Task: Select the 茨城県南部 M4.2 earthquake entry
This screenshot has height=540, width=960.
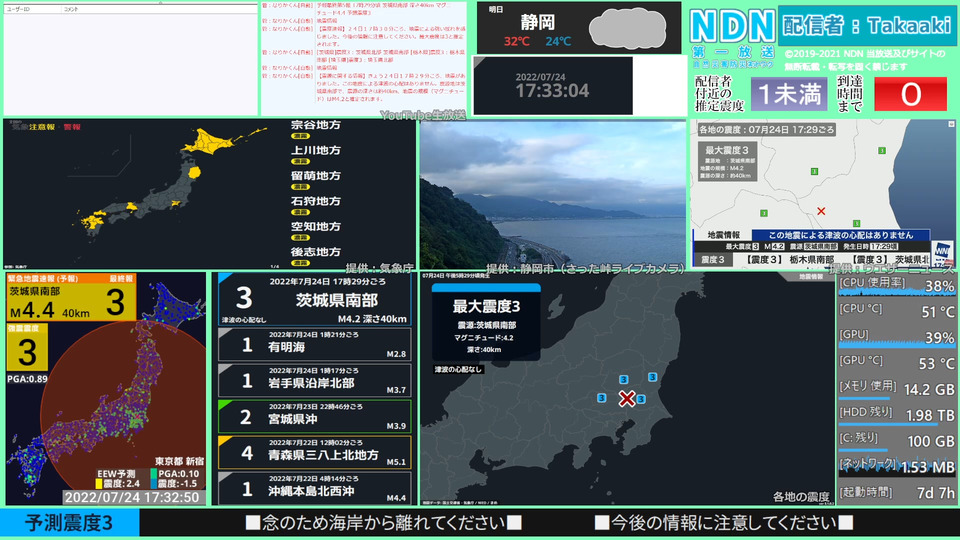Action: (x=315, y=299)
